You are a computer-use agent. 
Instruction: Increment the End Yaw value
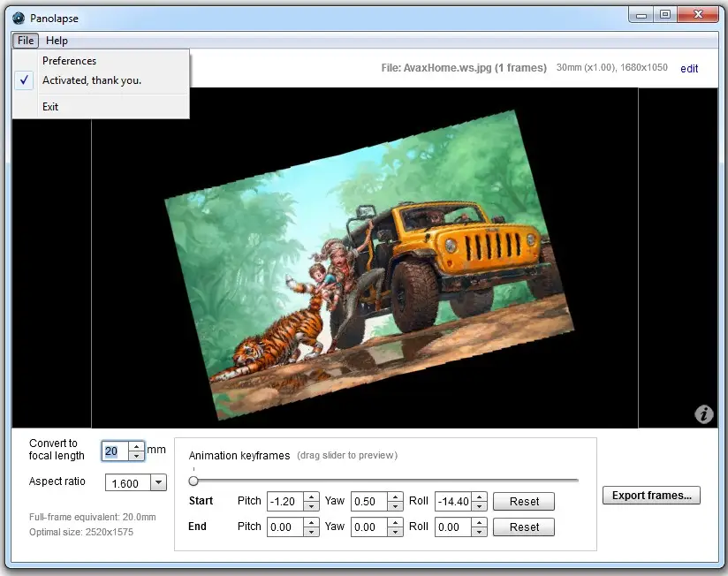coord(395,523)
